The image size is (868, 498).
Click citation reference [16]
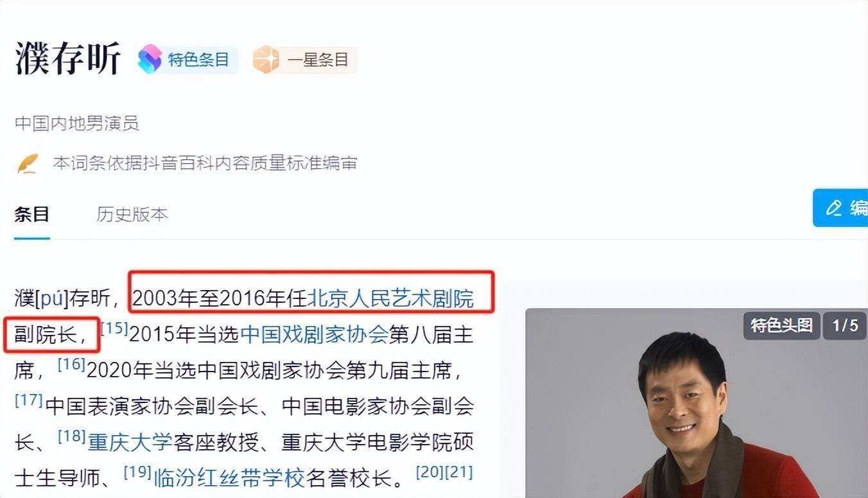coord(72,365)
